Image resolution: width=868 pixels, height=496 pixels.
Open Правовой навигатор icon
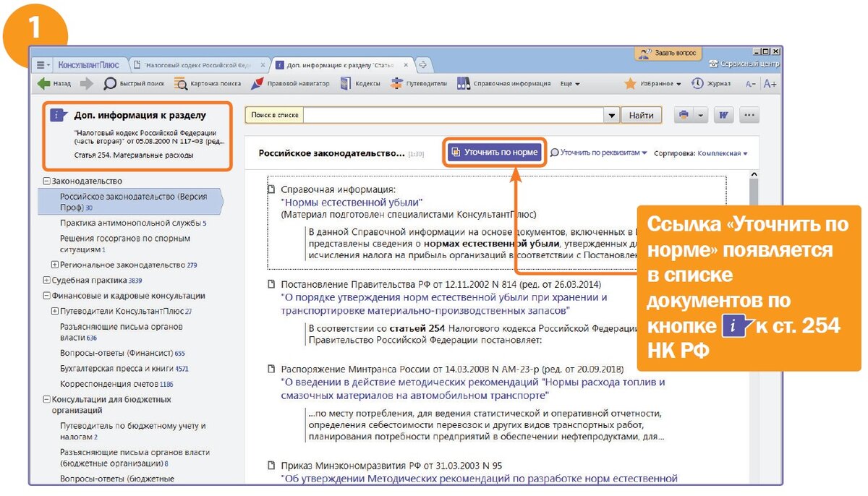[257, 84]
